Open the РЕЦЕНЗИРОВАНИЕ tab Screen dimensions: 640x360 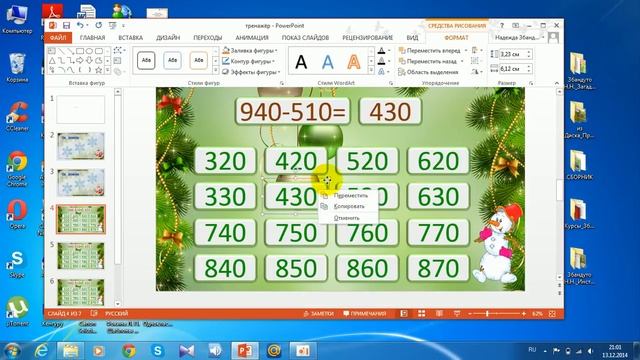367,38
